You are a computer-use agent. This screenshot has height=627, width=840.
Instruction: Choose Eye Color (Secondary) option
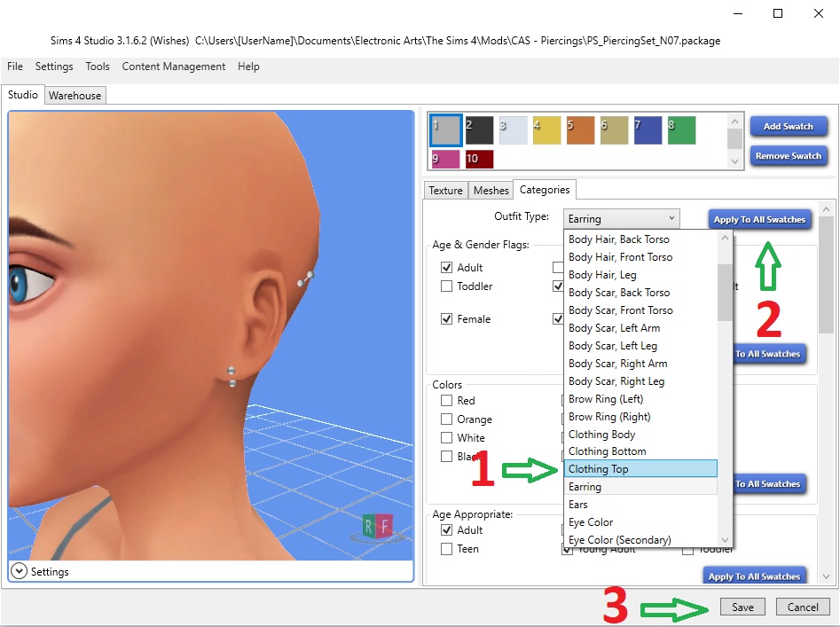[640, 539]
